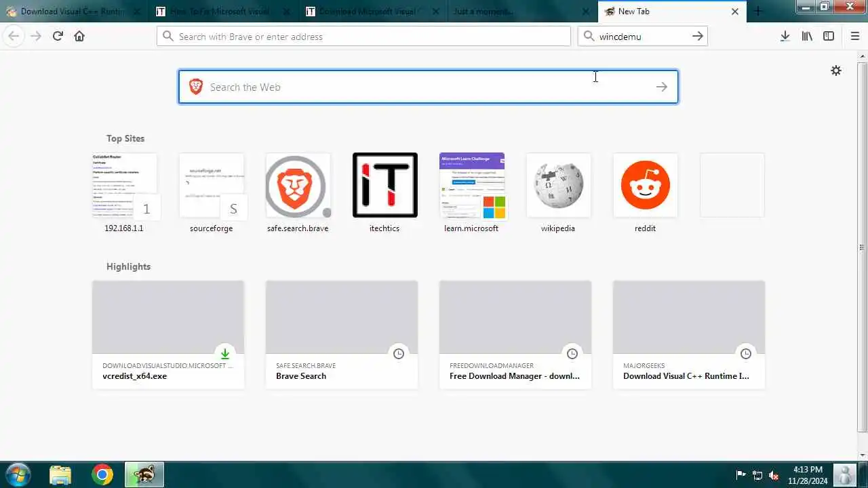
Task: Launch Google Chrome from taskbar
Action: point(102,475)
